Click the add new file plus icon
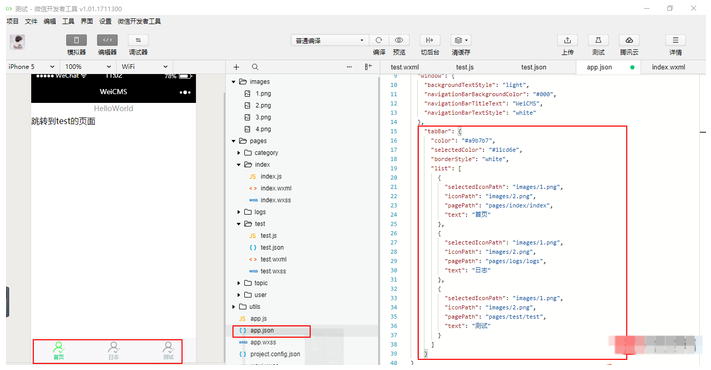 (x=236, y=67)
